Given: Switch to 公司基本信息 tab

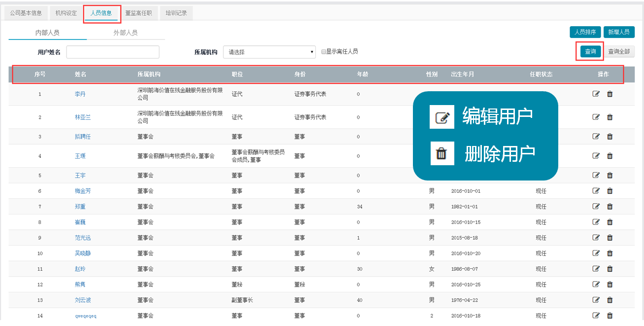Looking at the screenshot, I should pos(26,13).
